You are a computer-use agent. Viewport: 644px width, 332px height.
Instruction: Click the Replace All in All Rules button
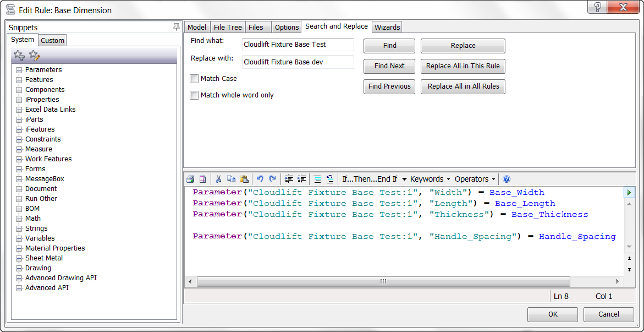[x=463, y=86]
